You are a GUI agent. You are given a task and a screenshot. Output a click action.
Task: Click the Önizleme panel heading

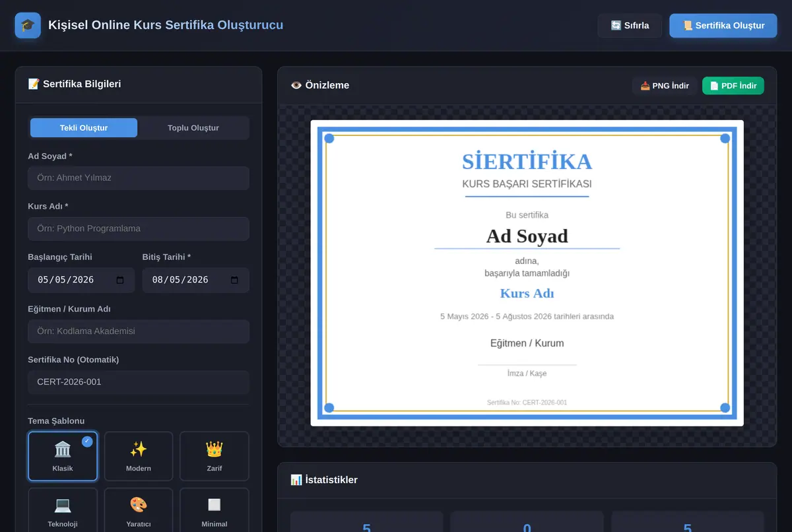[320, 85]
